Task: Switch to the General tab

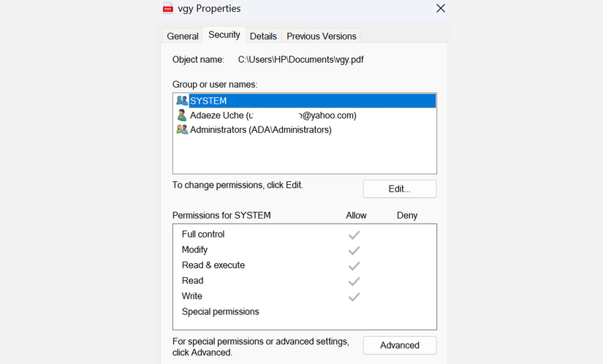Action: (183, 36)
